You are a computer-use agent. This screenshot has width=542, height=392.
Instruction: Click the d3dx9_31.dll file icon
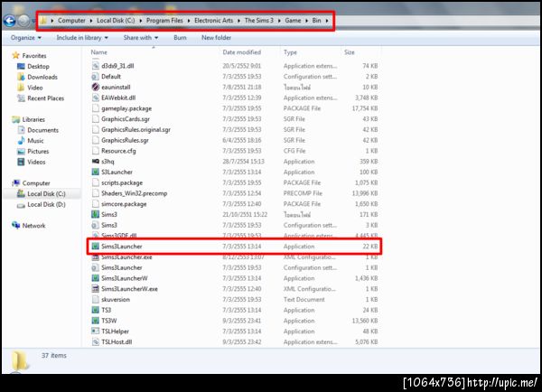tap(96, 66)
